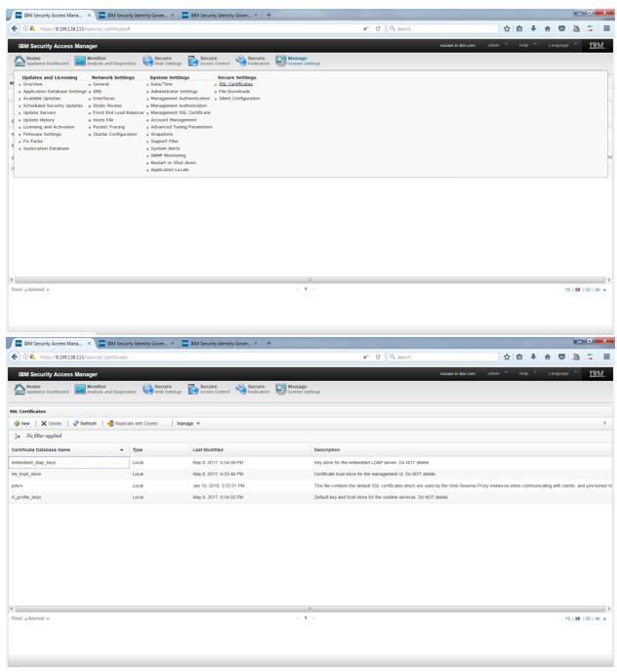Click the Refresh icon in SSL Certificates toolbar
Viewport: 617px width, 672px height.
click(76, 424)
